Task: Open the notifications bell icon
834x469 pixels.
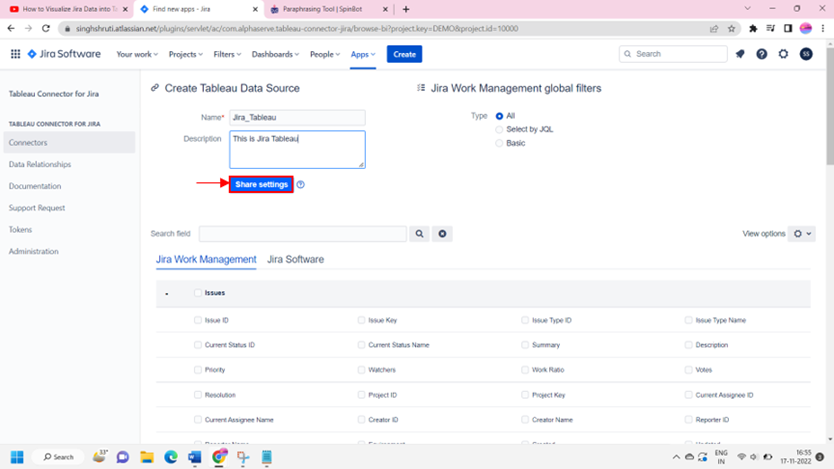Action: [x=740, y=54]
